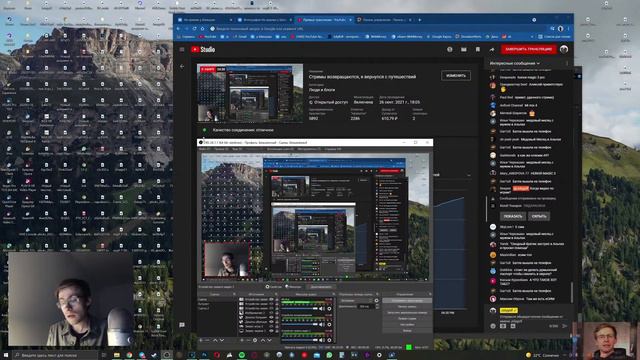Lock the Захват экрана source in OBS
Screen dimensions: 640x360
pos(277,331)
